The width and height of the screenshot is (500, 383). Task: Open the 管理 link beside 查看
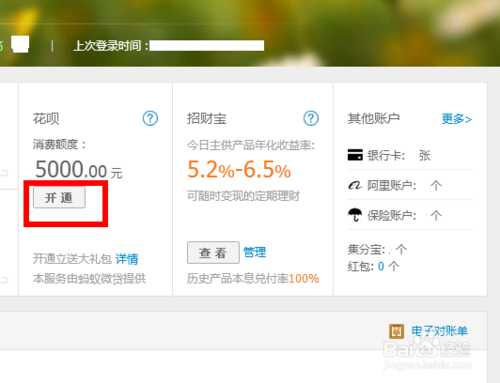pos(255,252)
